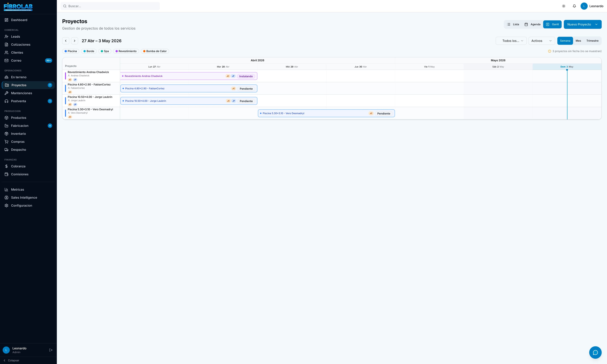Click the Piscina 5.30×3.10 Vero Desmadryl Gantt bar
Image resolution: width=607 pixels, height=364 pixels.
tap(326, 113)
